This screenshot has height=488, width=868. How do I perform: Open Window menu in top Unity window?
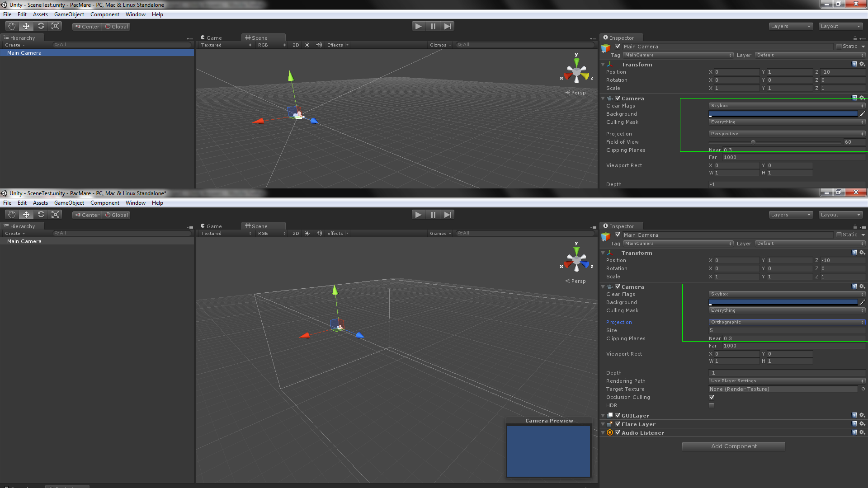pos(136,14)
